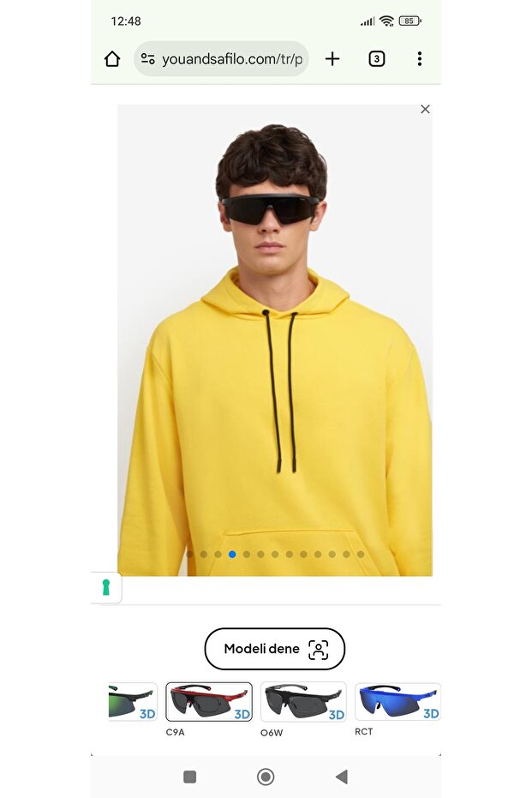Open site settings icon in address bar

(148, 59)
